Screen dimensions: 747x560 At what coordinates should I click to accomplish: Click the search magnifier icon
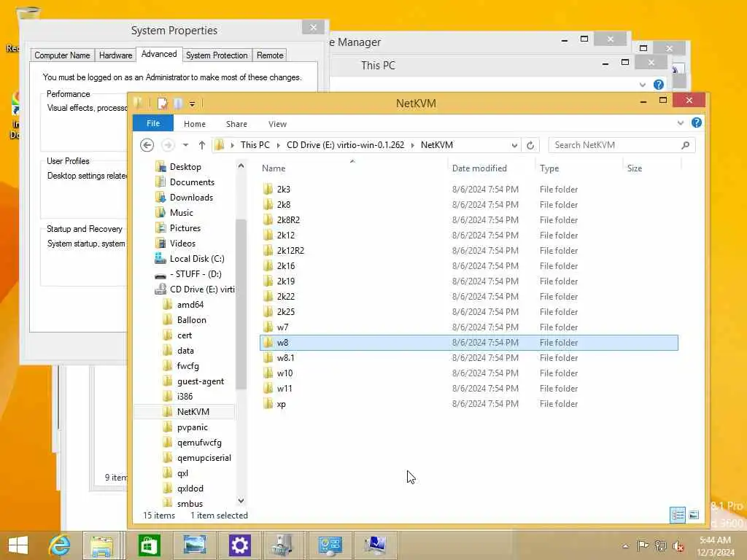tap(686, 145)
